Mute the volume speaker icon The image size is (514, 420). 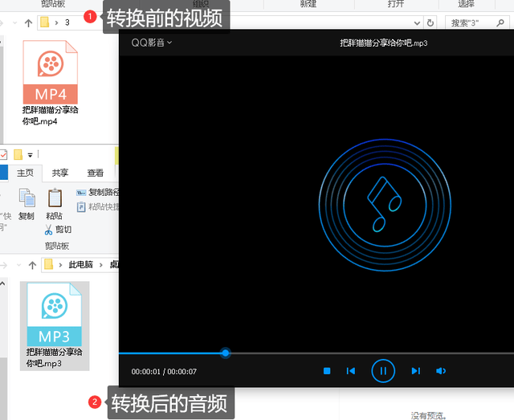[441, 371]
